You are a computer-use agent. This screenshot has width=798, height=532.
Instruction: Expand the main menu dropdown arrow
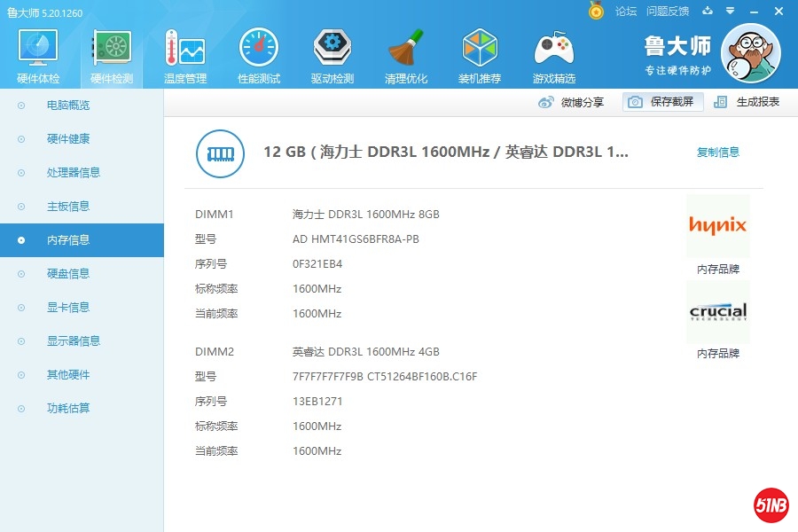[x=730, y=12]
